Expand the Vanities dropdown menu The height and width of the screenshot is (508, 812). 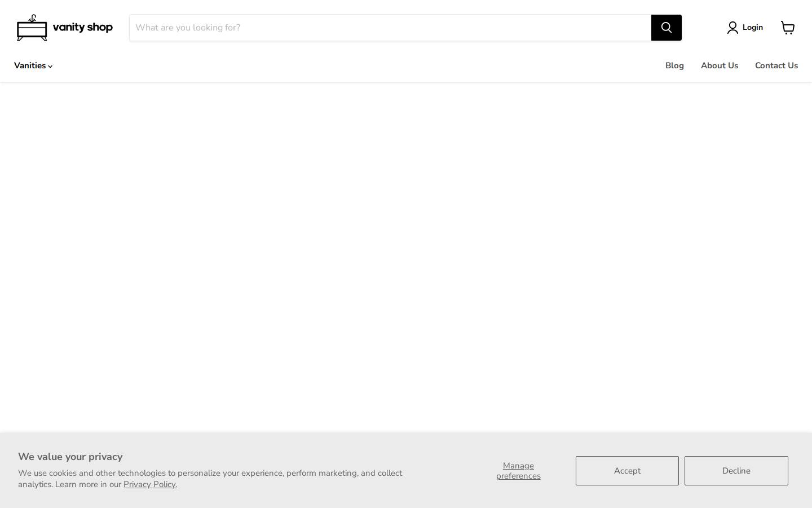coord(33,65)
